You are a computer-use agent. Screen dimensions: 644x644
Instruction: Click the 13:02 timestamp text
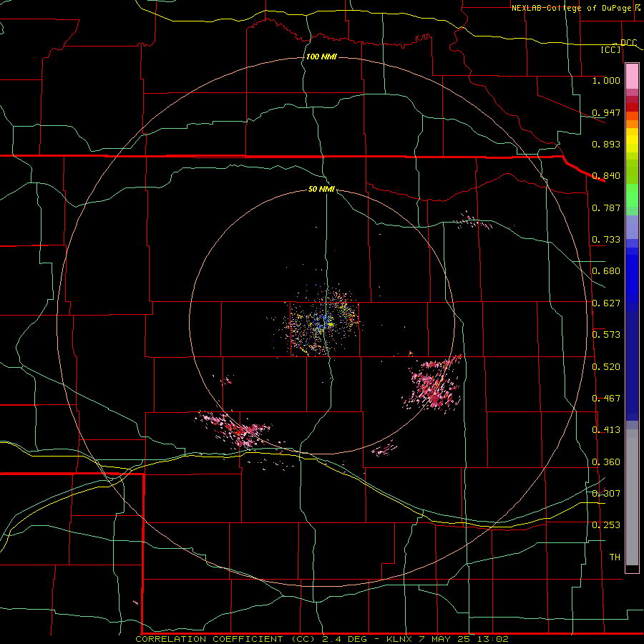494,639
